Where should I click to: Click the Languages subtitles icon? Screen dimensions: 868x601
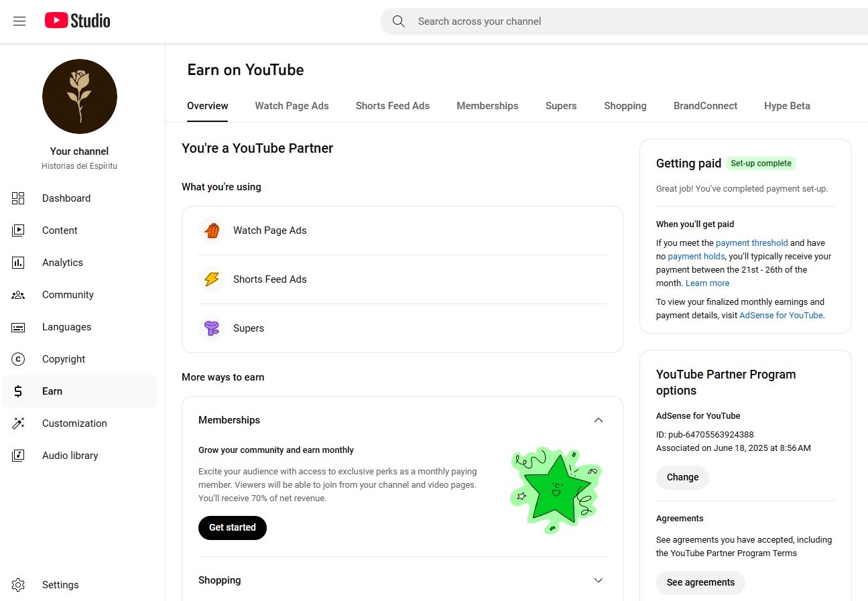[18, 327]
